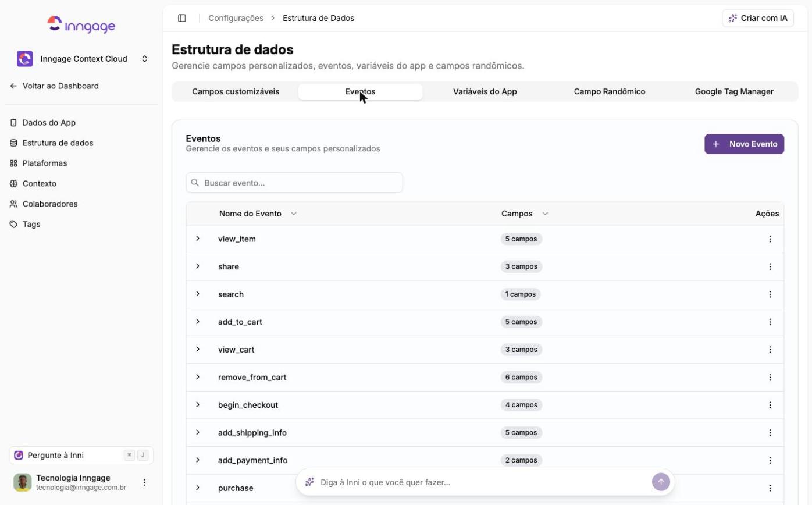Focus the Buscar evento search field
The image size is (812, 505).
[x=294, y=183]
